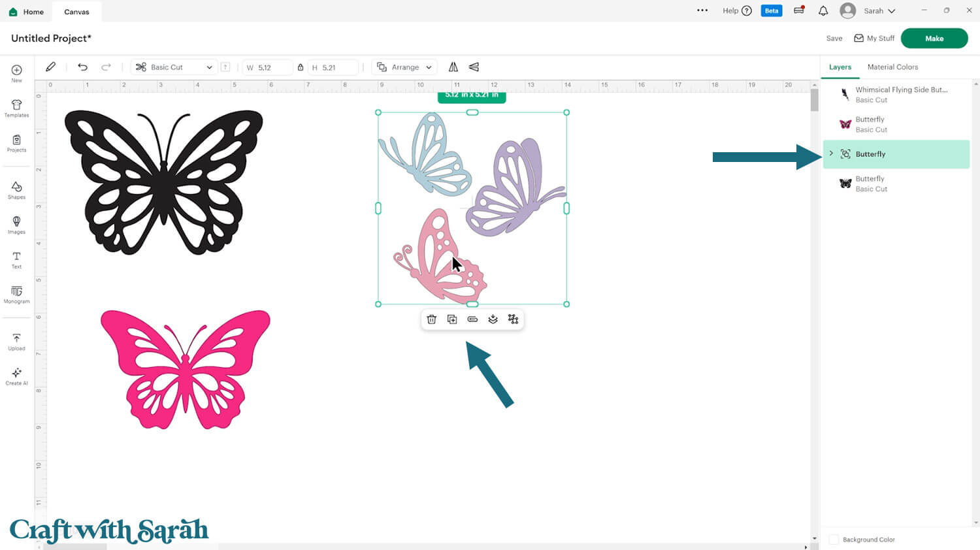Select the pink Butterfly Basic Cut layer

(x=895, y=124)
